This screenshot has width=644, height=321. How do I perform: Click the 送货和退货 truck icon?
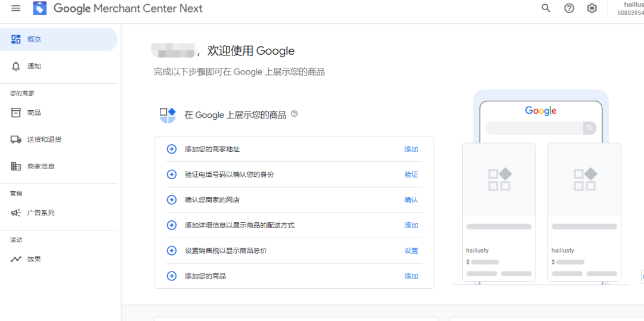click(x=16, y=139)
